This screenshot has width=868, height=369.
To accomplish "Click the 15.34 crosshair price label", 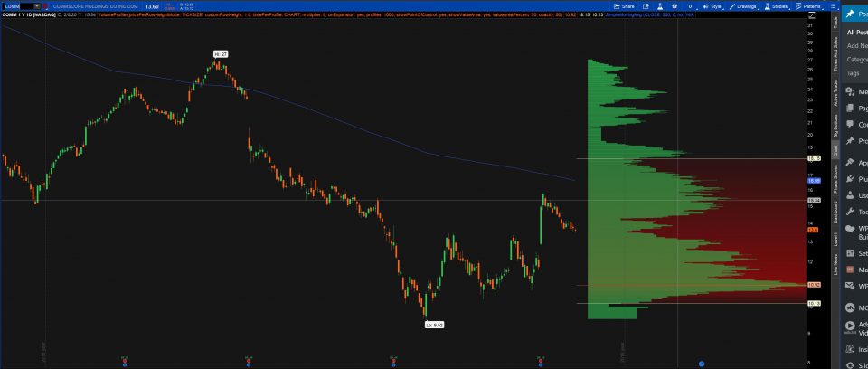I will pos(815,200).
